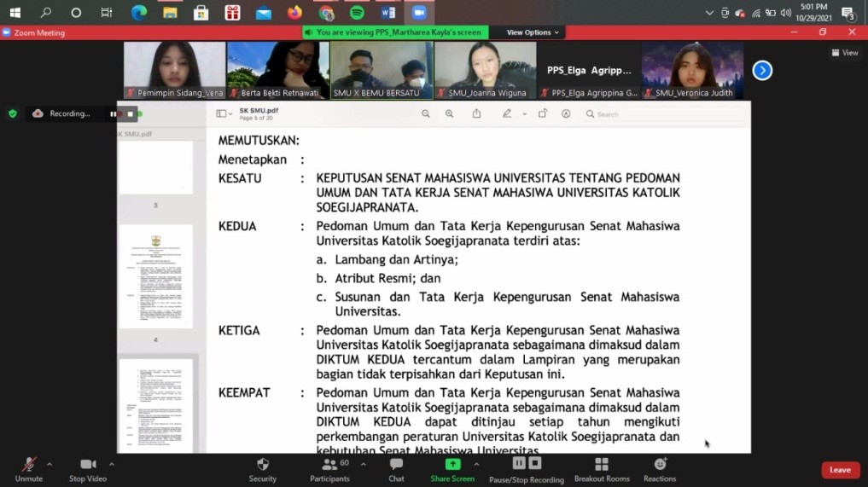Expand share options arrow beside Share Screen
This screenshot has height=487, width=868.
[x=476, y=464]
